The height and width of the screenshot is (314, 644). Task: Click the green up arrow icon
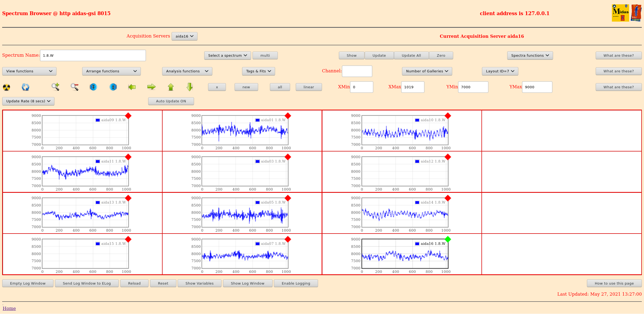click(171, 87)
